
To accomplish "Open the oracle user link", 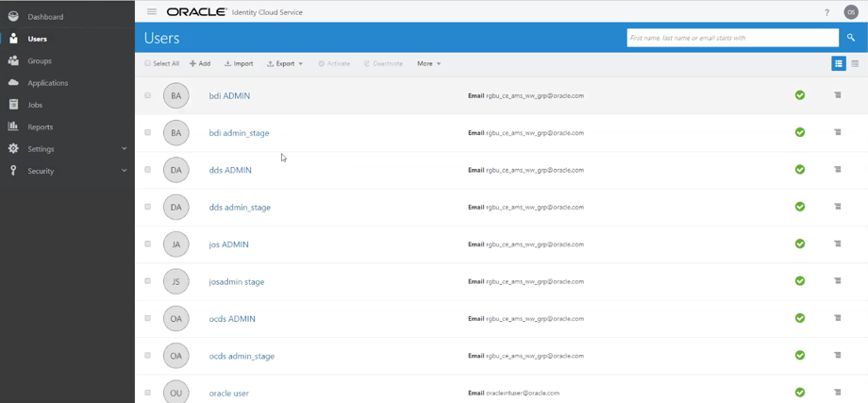I will (228, 393).
